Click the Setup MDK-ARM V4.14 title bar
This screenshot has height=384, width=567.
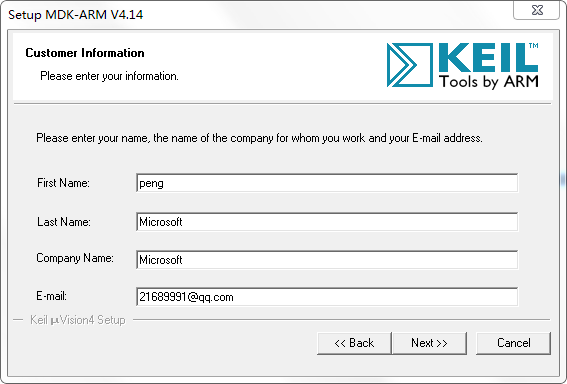76,15
